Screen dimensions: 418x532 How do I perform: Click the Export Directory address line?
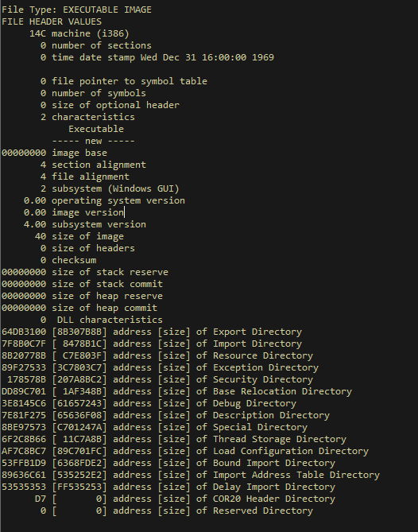(152, 332)
